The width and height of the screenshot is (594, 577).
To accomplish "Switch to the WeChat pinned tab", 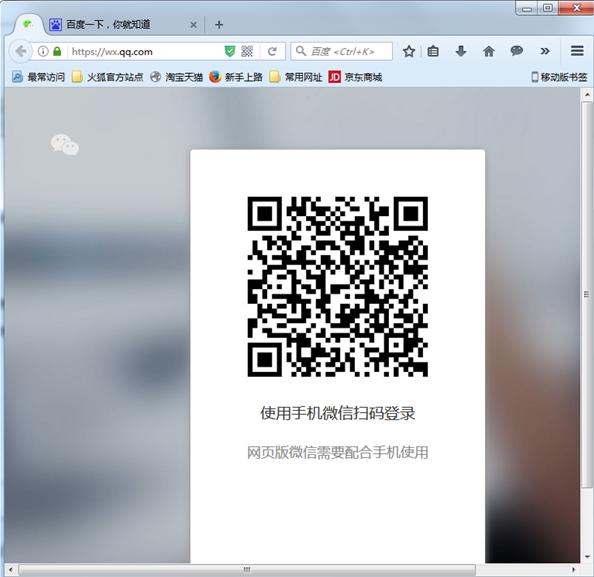I will coord(27,25).
